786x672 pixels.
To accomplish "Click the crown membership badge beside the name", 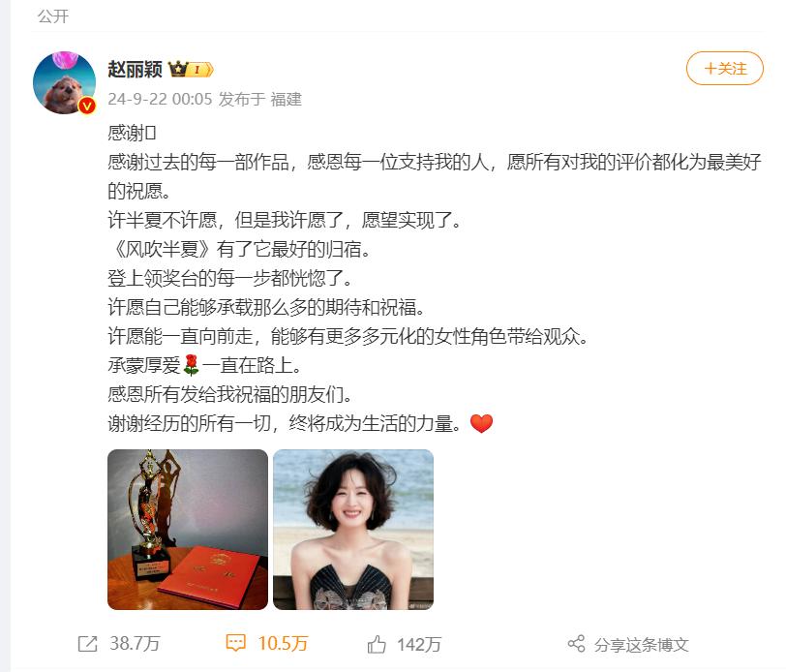I will click(191, 69).
